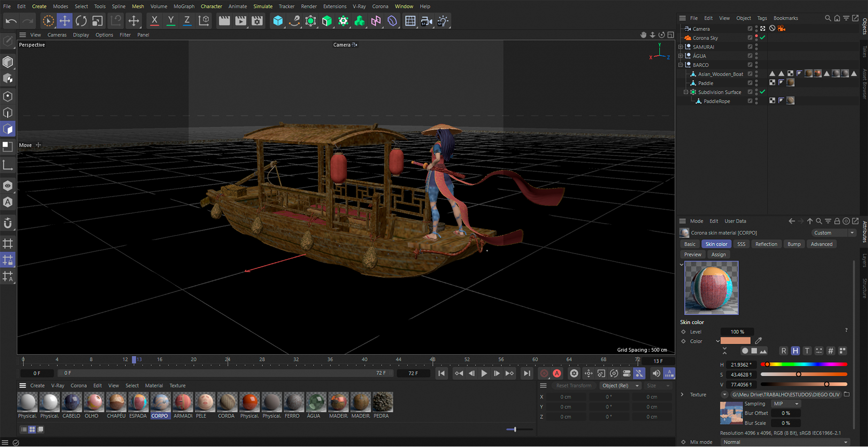Toggle the Corona Sky enable checkmark
Image resolution: width=868 pixels, height=447 pixels.
[763, 38]
